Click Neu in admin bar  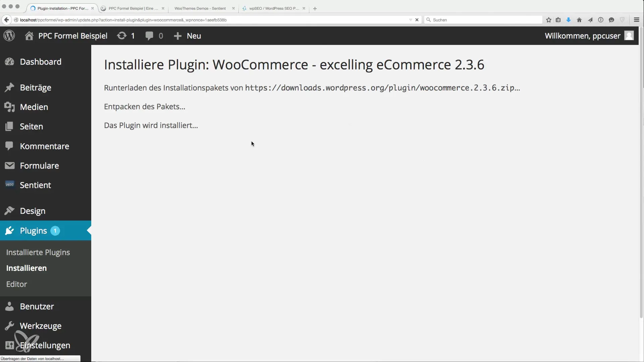pyautogui.click(x=194, y=36)
